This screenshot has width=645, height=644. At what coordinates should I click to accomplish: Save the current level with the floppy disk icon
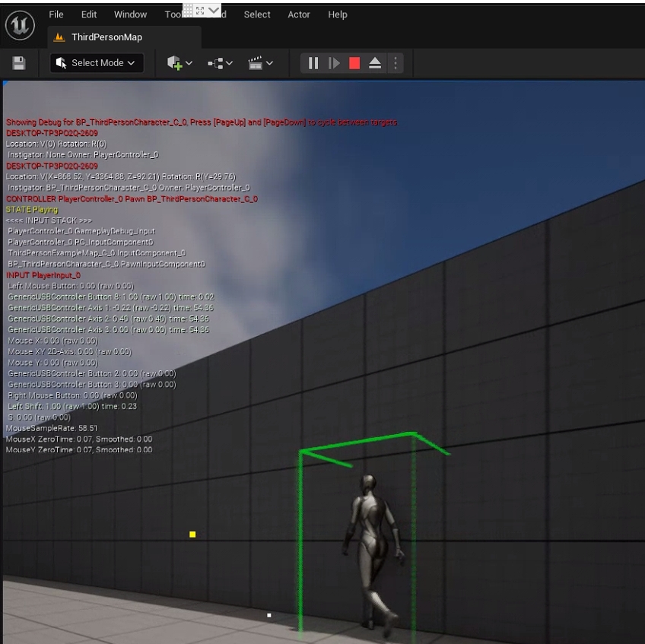click(x=21, y=63)
